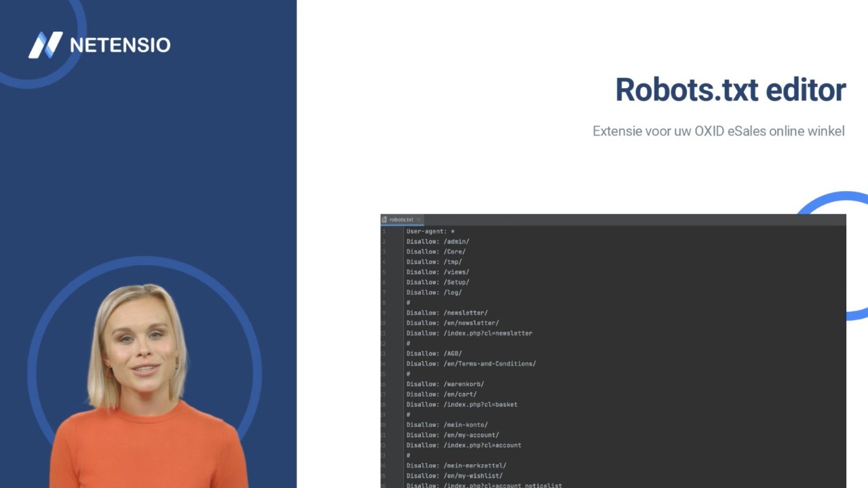This screenshot has width=868, height=488.
Task: Click the 'Disallow: /en/my-wishlist/' line
Action: pyautogui.click(x=454, y=475)
